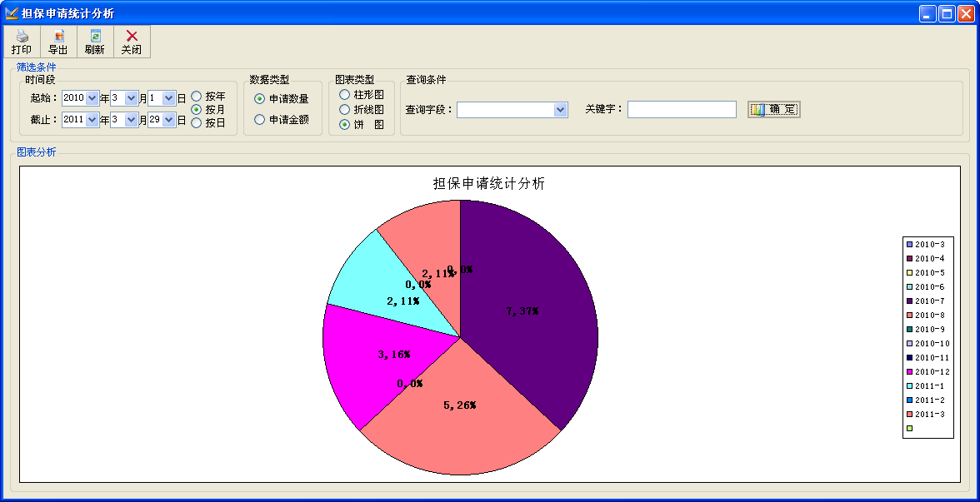Screen dimensions: 980x502
Task: Open the start year 2010 dropdown
Action: point(92,98)
